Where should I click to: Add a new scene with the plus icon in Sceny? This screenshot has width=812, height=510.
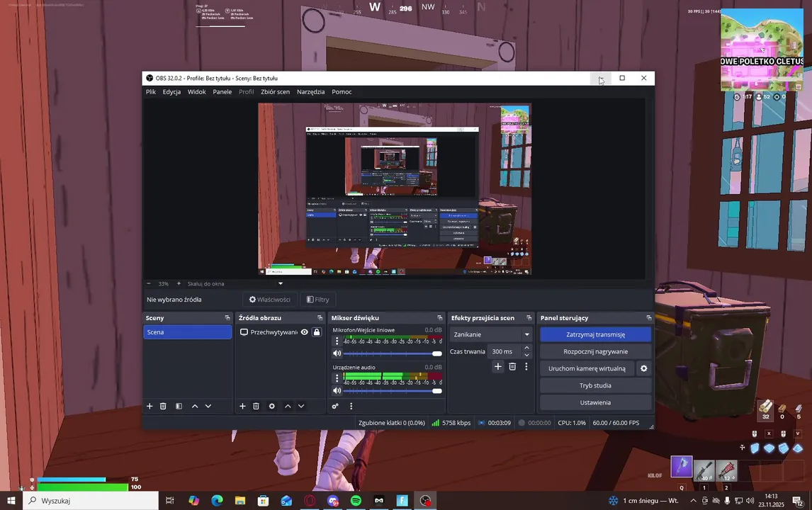150,406
